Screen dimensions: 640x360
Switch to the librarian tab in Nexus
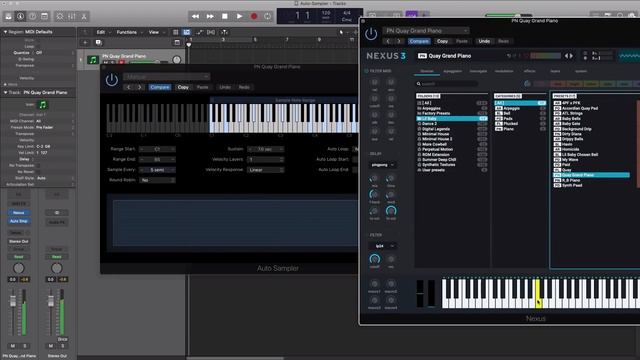pos(427,71)
